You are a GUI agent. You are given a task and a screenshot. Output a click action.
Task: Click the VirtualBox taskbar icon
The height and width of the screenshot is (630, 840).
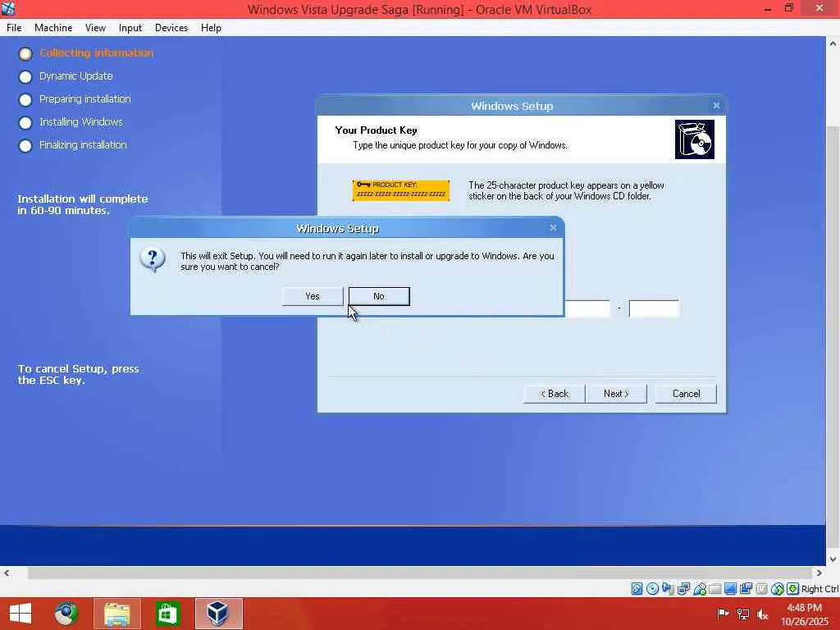tap(218, 614)
